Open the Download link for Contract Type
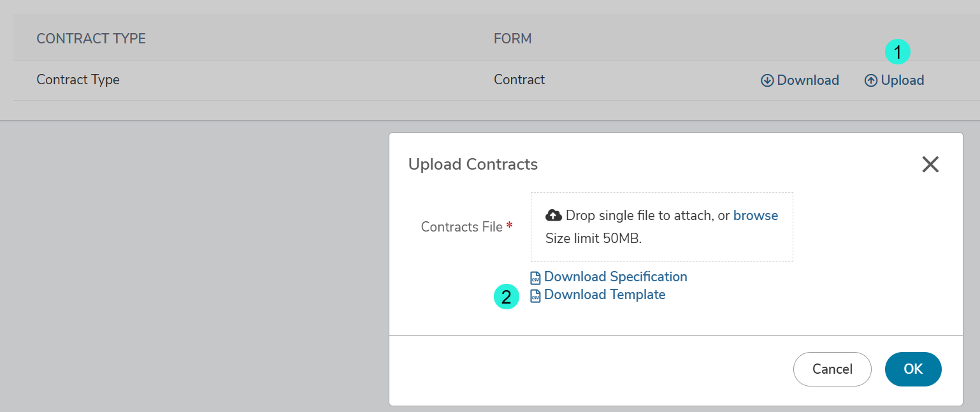980x412 pixels. point(800,80)
